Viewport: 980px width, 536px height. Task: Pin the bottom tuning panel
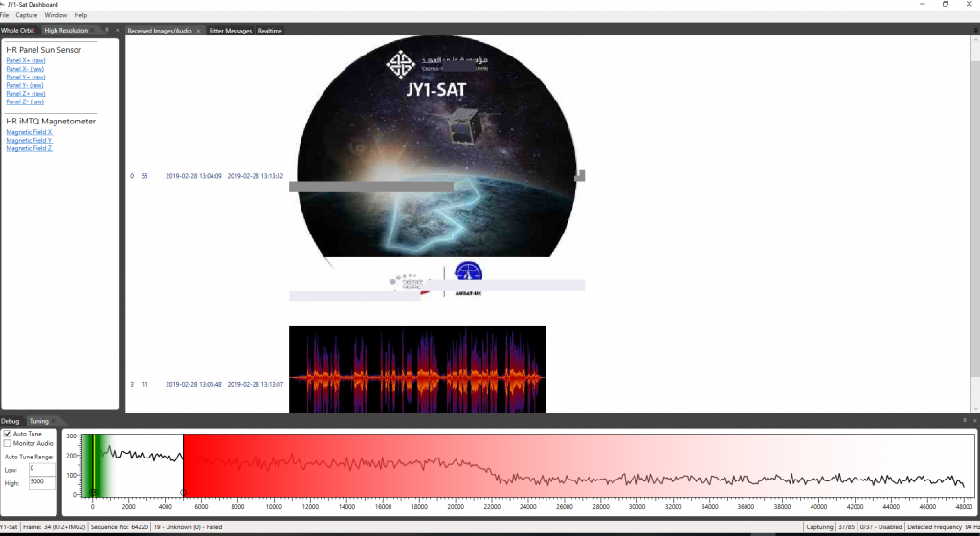(965, 421)
